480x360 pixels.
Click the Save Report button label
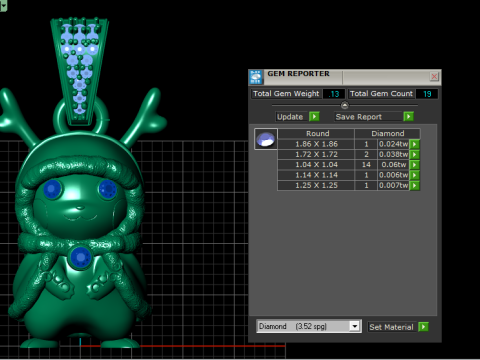click(359, 117)
